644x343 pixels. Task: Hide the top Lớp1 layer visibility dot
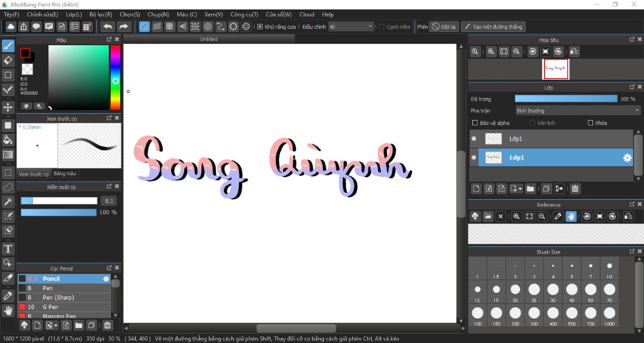(474, 139)
